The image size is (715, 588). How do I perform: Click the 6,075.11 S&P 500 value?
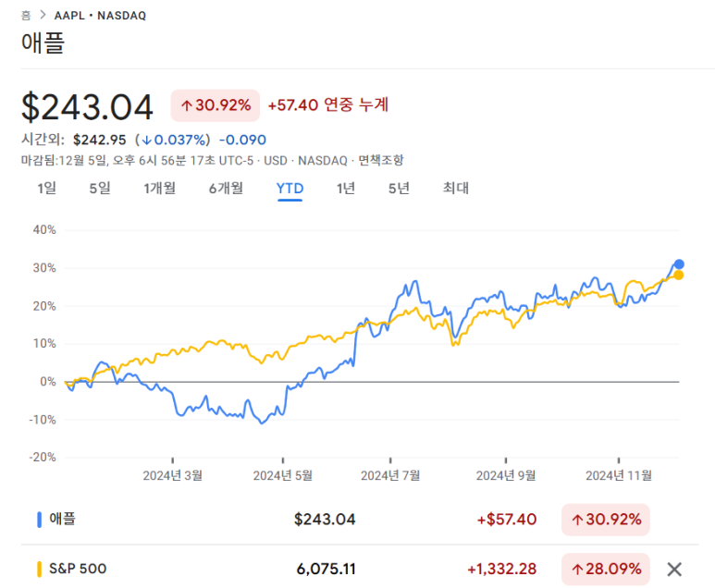(326, 569)
